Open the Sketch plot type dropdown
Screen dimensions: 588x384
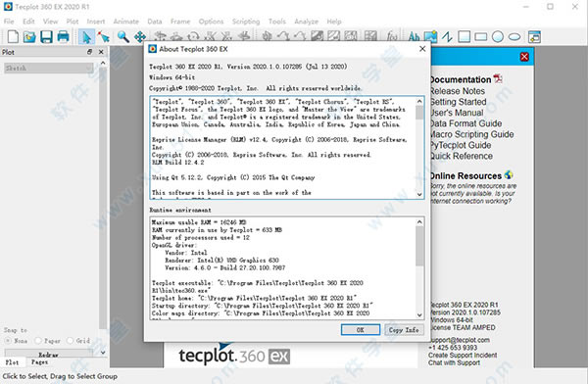(49, 68)
